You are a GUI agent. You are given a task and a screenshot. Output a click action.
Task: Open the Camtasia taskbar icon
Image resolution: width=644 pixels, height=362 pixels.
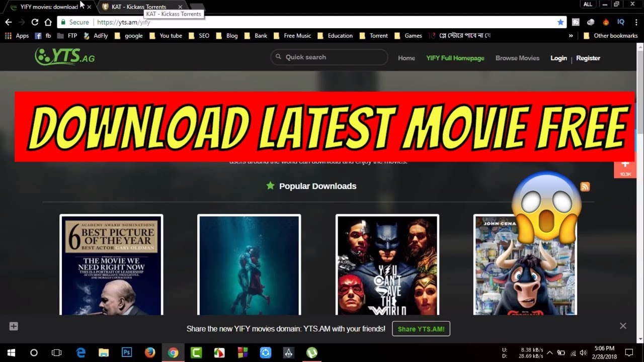click(x=196, y=352)
